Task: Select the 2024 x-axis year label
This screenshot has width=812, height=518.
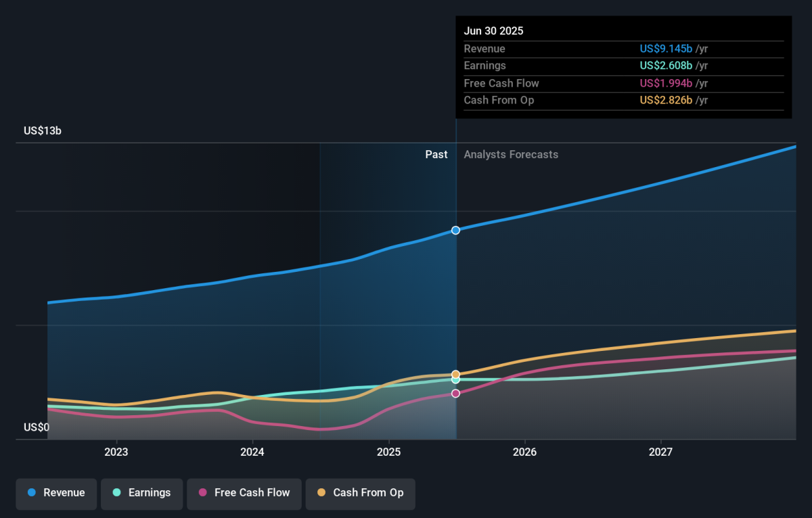Action: 252,452
